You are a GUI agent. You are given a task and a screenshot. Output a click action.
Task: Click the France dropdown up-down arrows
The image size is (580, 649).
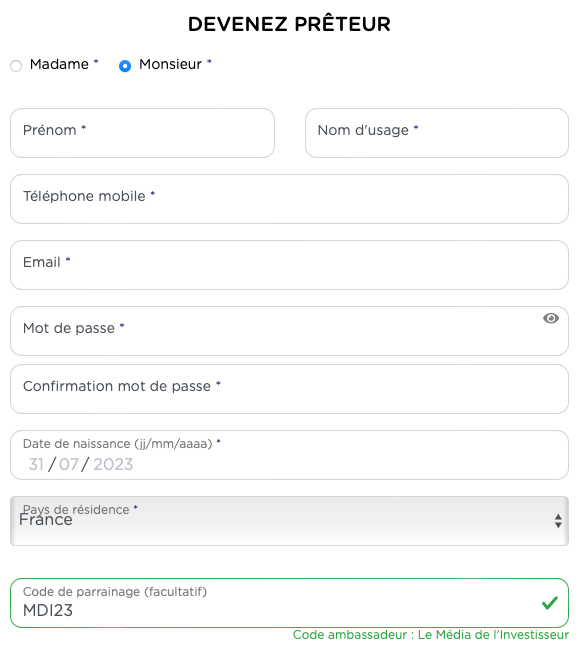[558, 521]
